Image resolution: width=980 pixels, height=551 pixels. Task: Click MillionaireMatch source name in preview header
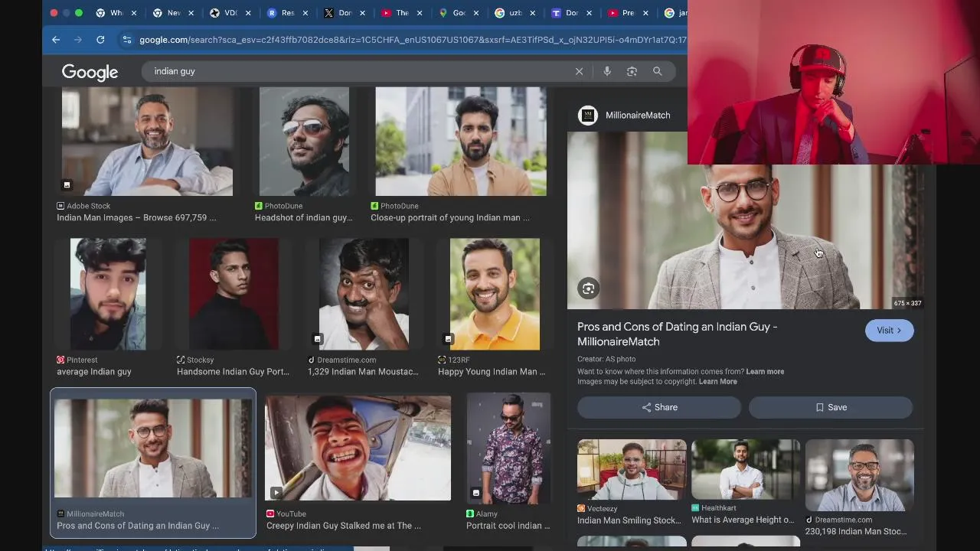[x=638, y=115]
